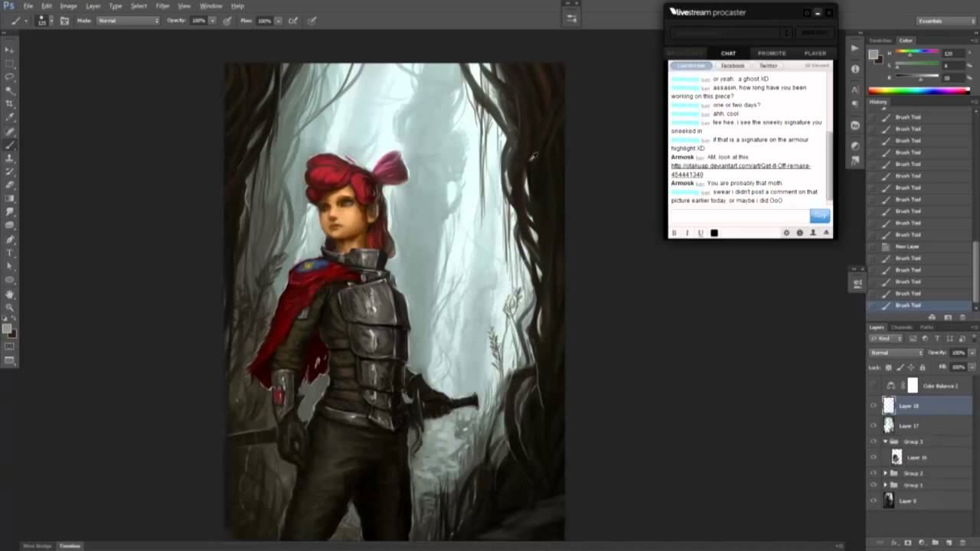The image size is (980, 551).
Task: Select the Lasso tool in the toolbar
Action: [10, 77]
